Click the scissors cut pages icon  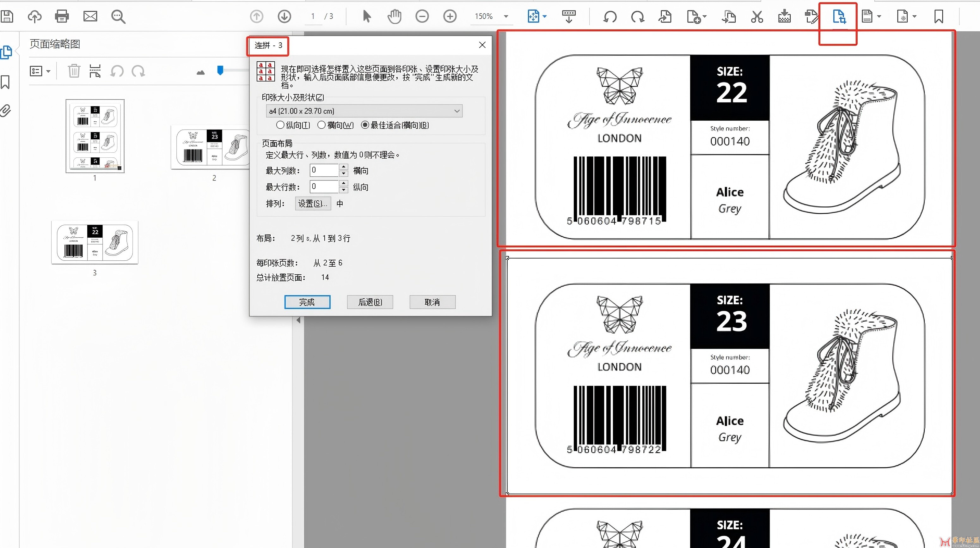(x=757, y=17)
